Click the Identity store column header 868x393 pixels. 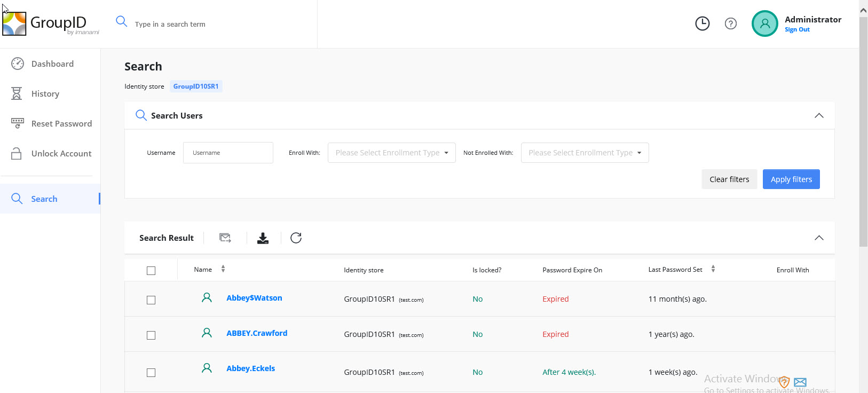[364, 270]
